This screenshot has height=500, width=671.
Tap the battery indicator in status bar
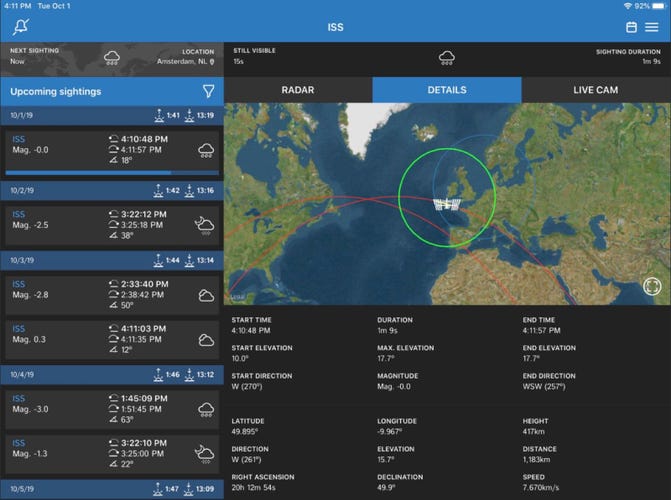(659, 6)
